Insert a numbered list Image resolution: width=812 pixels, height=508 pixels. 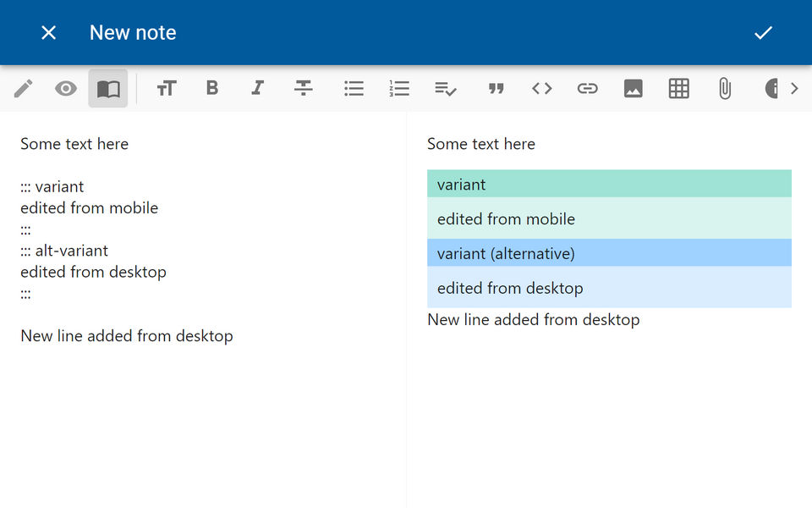point(399,88)
